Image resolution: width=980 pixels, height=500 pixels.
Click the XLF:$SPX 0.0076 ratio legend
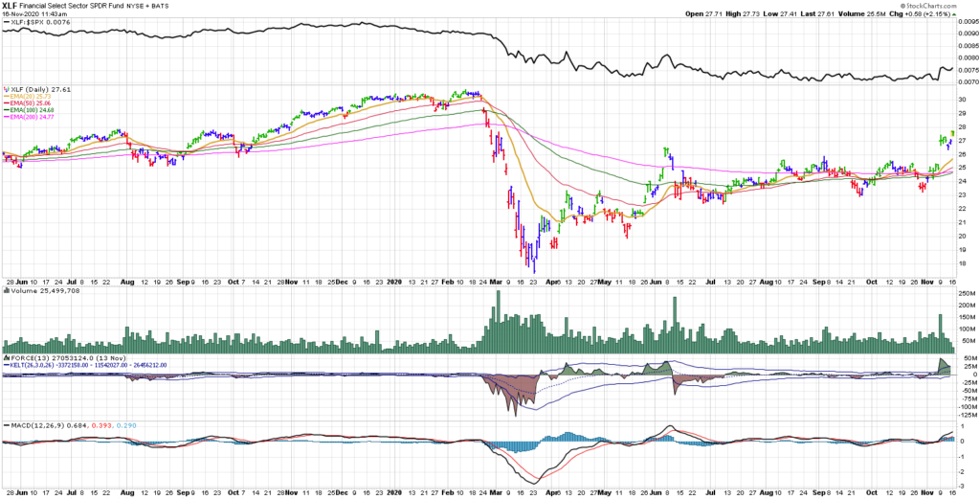(37, 21)
